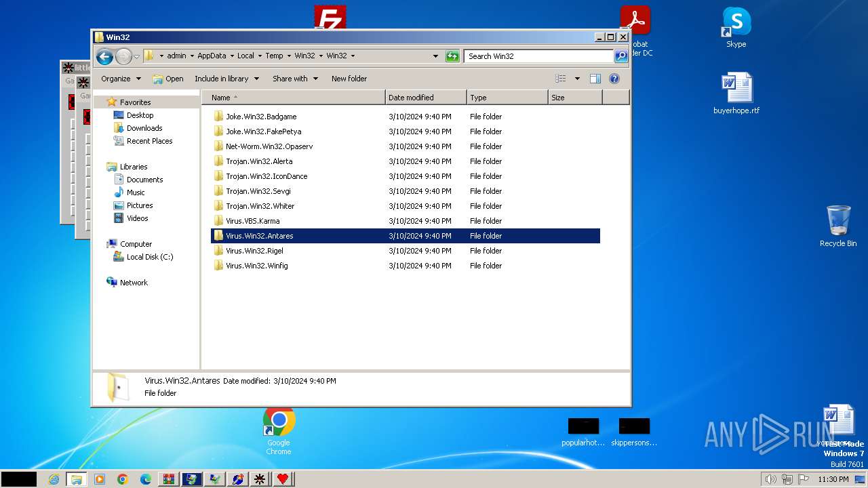Select Computer in navigation pane

136,244
